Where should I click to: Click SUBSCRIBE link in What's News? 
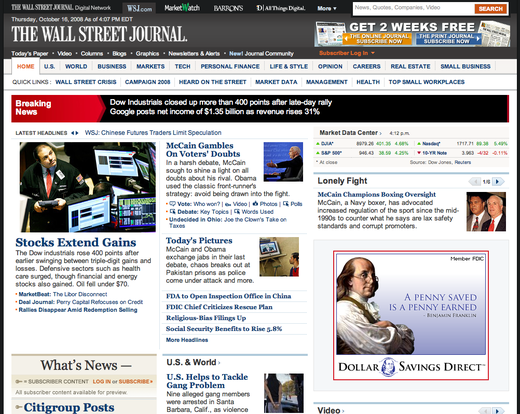pos(135,381)
